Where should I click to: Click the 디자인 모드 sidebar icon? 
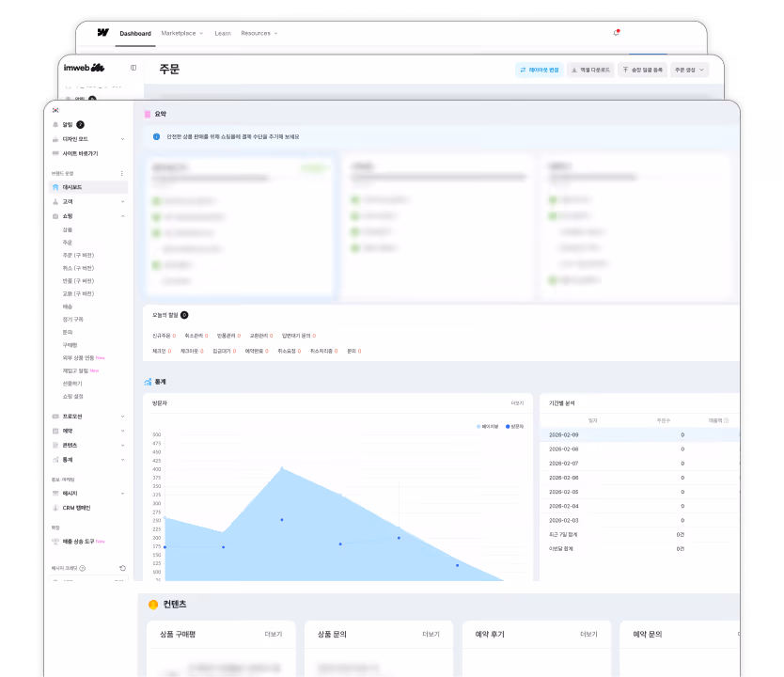(x=55, y=139)
